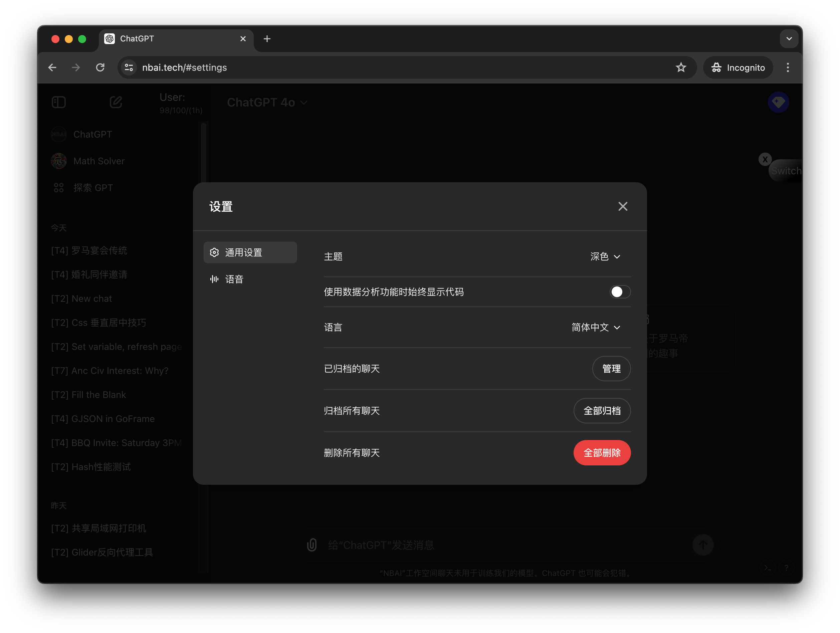Close the ChatGPT browser tab
This screenshot has width=840, height=633.
point(243,39)
